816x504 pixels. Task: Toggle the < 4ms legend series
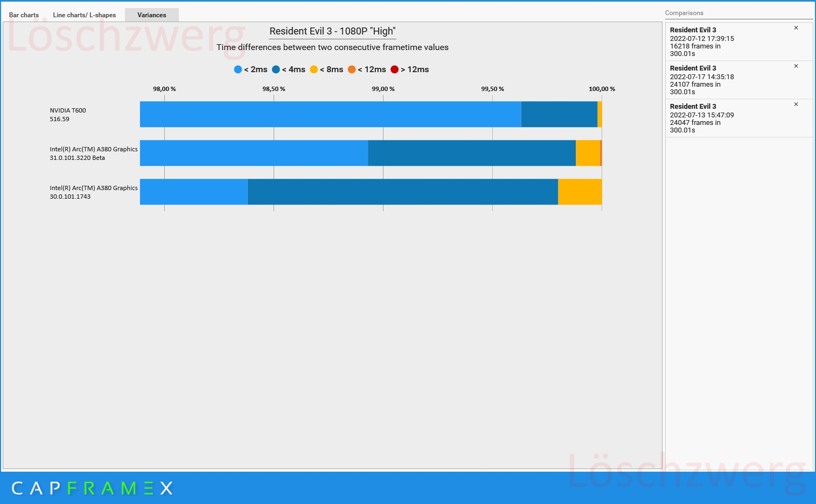pyautogui.click(x=289, y=69)
